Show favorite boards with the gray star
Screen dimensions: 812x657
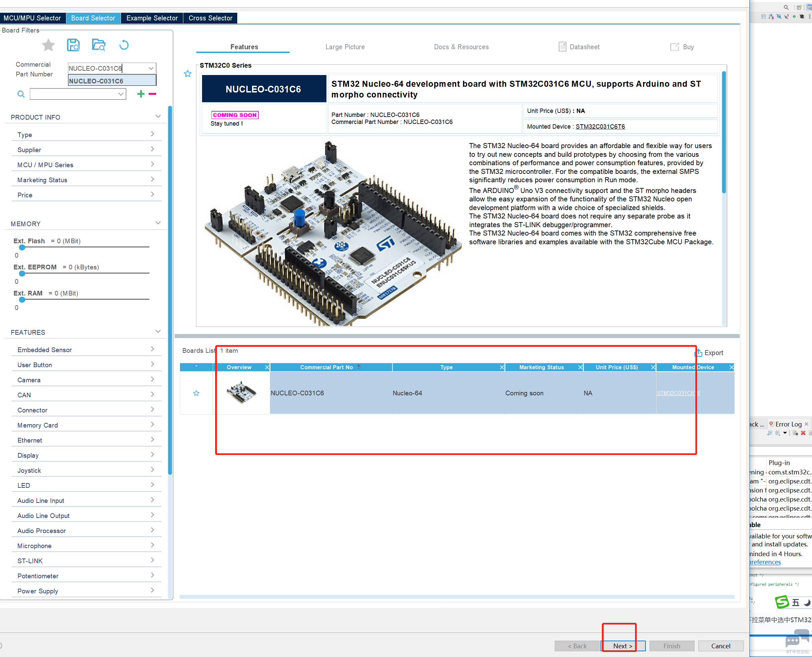[48, 45]
